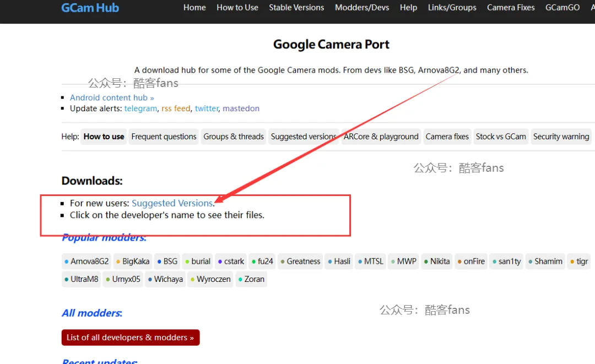The height and width of the screenshot is (364, 595).
Task: Open the Nikita modder tag
Action: coord(437,261)
